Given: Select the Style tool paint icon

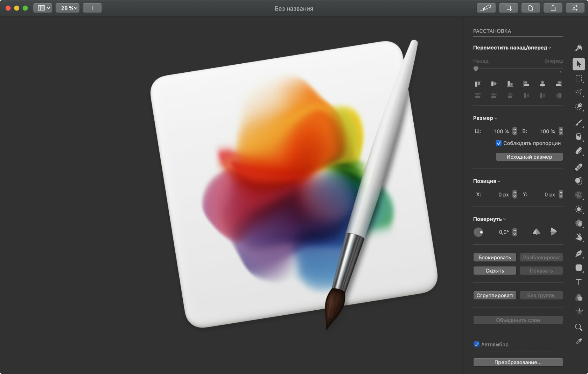Looking at the screenshot, I should click(579, 48).
